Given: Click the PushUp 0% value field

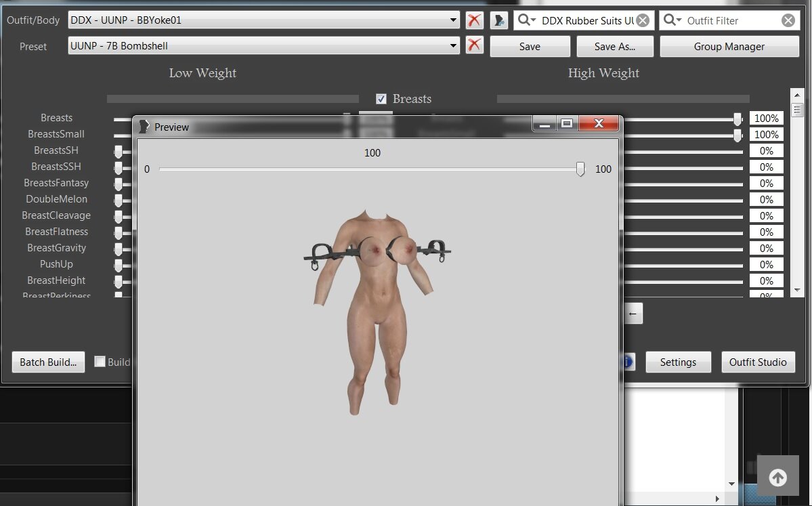Looking at the screenshot, I should 767,265.
